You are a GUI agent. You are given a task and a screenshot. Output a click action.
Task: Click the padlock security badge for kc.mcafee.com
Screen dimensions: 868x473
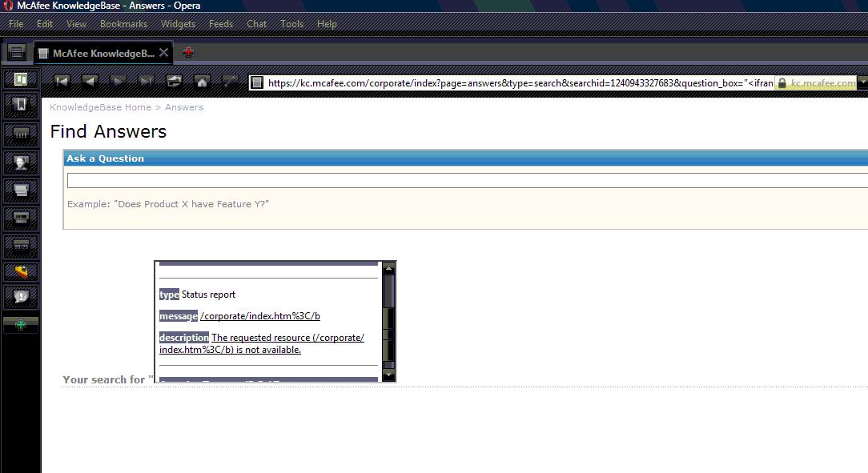(815, 83)
